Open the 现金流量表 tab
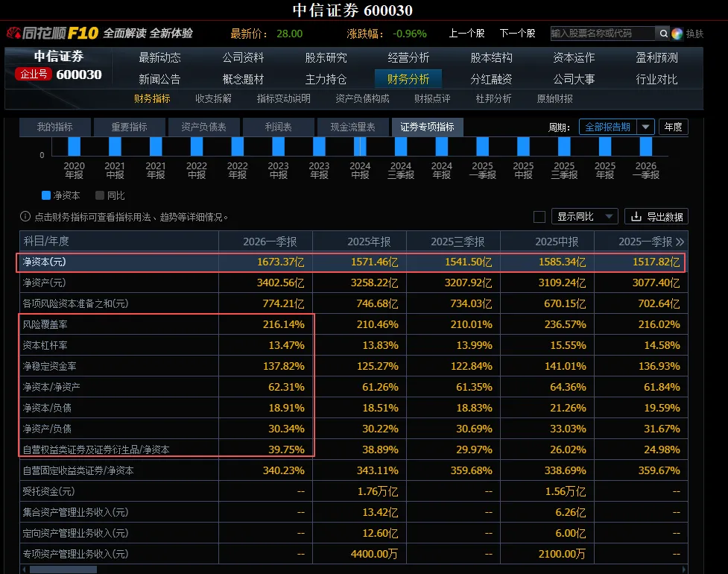This screenshot has height=574, width=728. click(x=352, y=127)
